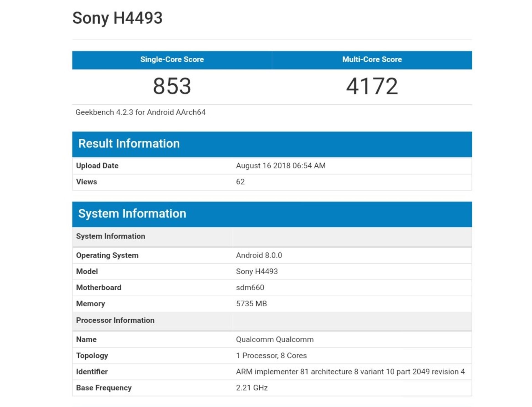532x407 pixels.
Task: Click the Android 8.0.0 operating system value
Action: click(259, 255)
